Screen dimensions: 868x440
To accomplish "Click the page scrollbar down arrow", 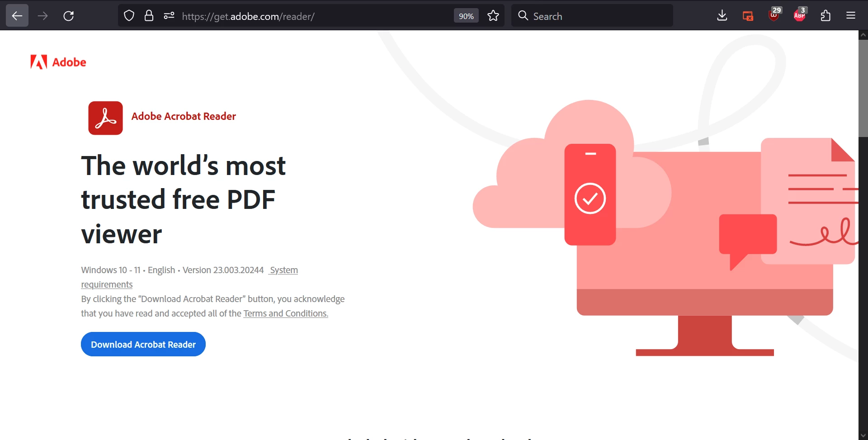I will 863,435.
